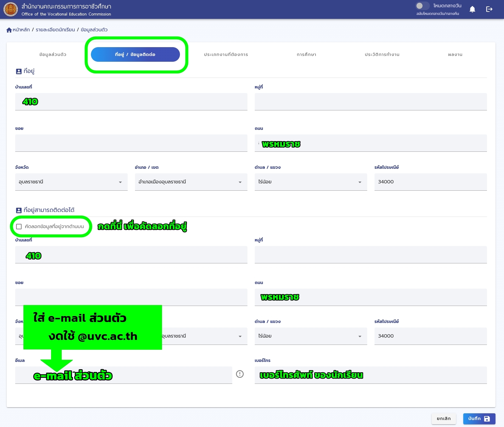Click the first หมู่ที่ input field
The image size is (504, 427).
tap(371, 102)
